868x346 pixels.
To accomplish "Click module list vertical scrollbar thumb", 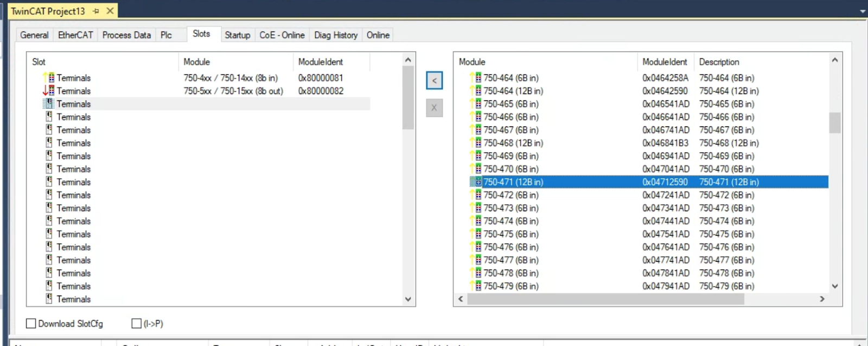I will [835, 122].
